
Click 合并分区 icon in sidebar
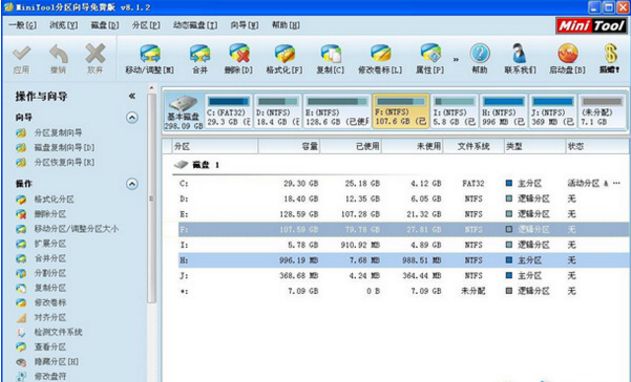tap(21, 258)
